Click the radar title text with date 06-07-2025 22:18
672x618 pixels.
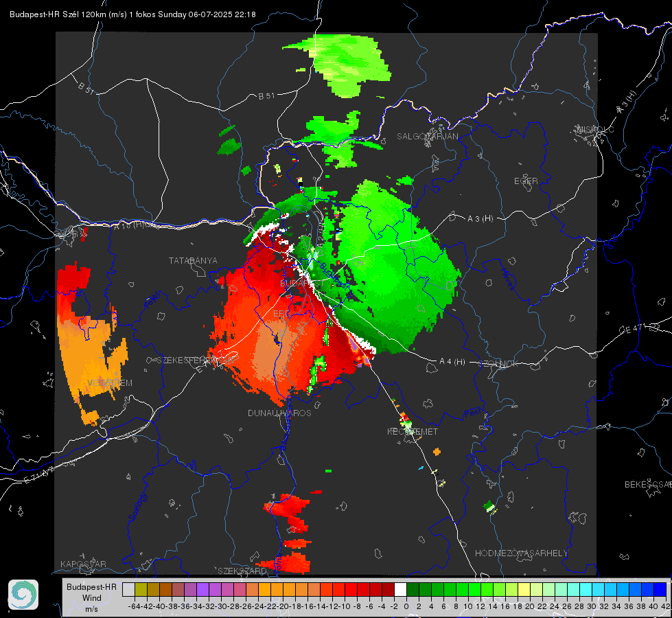(x=132, y=14)
